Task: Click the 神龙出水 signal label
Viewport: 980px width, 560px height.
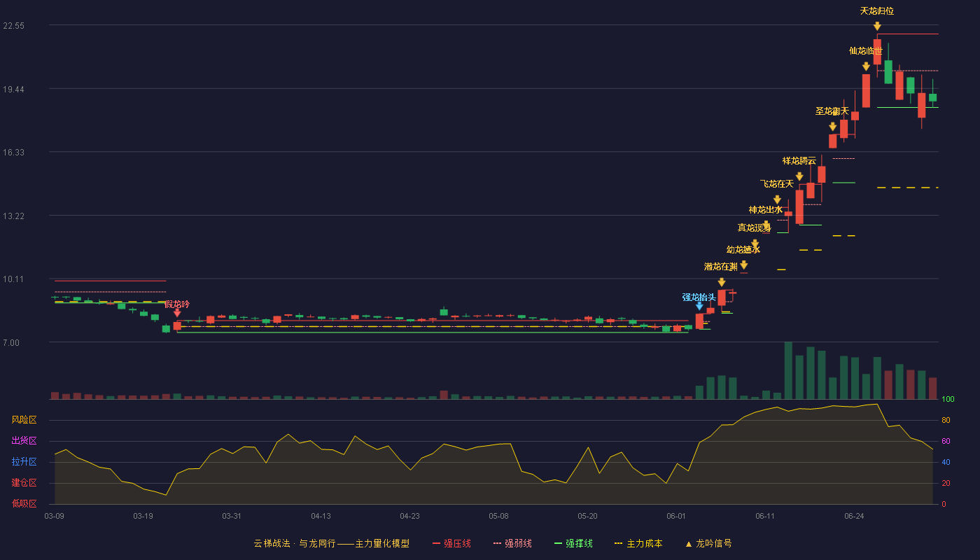Action: pyautogui.click(x=766, y=210)
